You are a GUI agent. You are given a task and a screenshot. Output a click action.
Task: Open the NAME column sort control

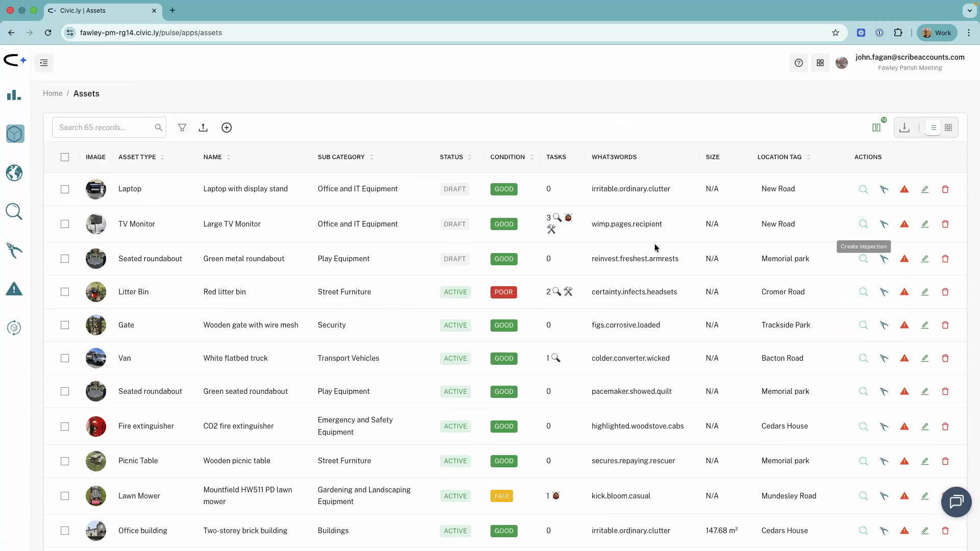230,157
